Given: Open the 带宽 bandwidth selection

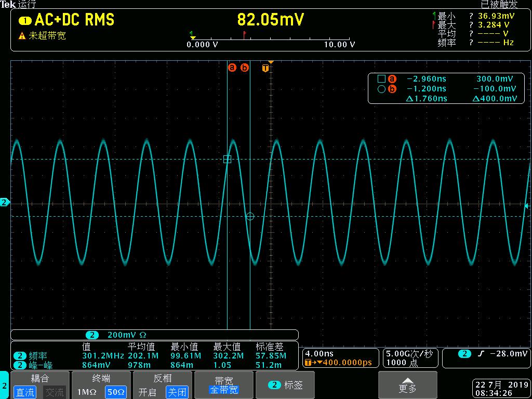Looking at the screenshot, I should pyautogui.click(x=224, y=385).
